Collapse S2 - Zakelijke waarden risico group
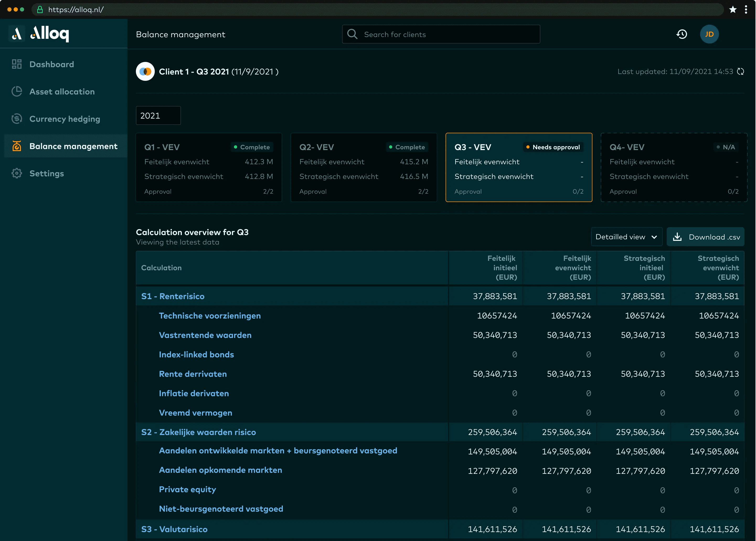This screenshot has height=541, width=756. 199,432
